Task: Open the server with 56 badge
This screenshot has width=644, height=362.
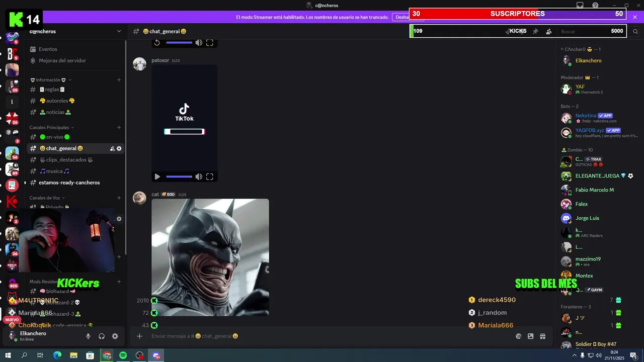Action: click(12, 153)
